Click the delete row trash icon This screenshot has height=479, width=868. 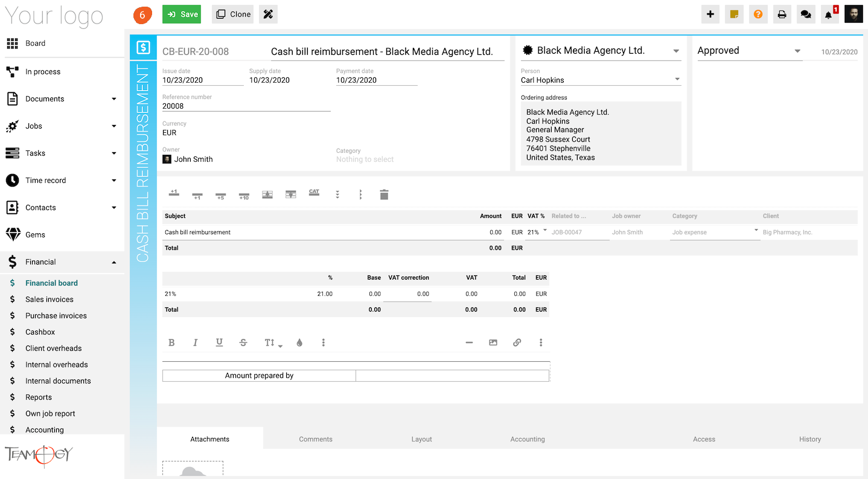tap(384, 194)
